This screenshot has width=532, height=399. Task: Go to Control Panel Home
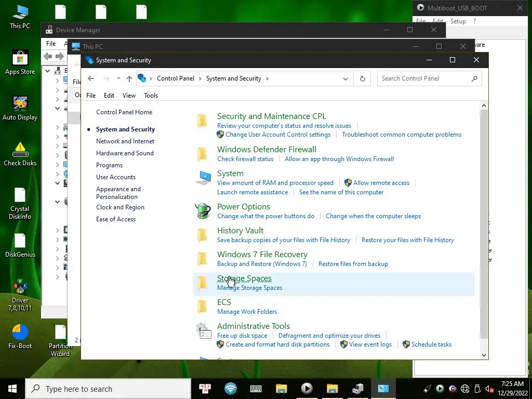(x=124, y=112)
